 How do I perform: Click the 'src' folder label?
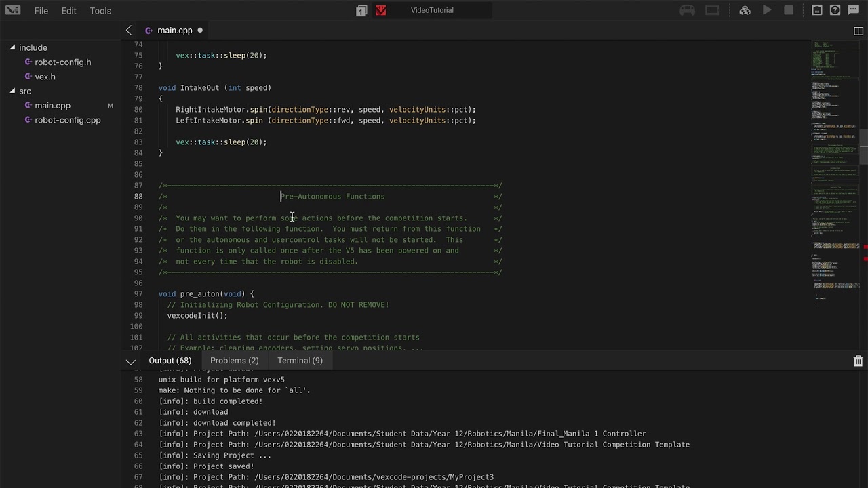(x=25, y=91)
